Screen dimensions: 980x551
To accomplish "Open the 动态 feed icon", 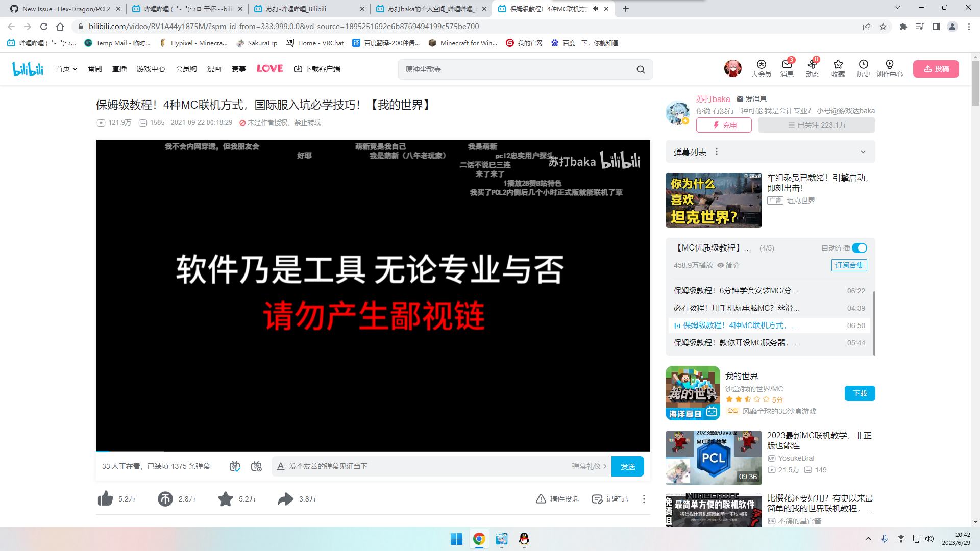I will point(812,69).
